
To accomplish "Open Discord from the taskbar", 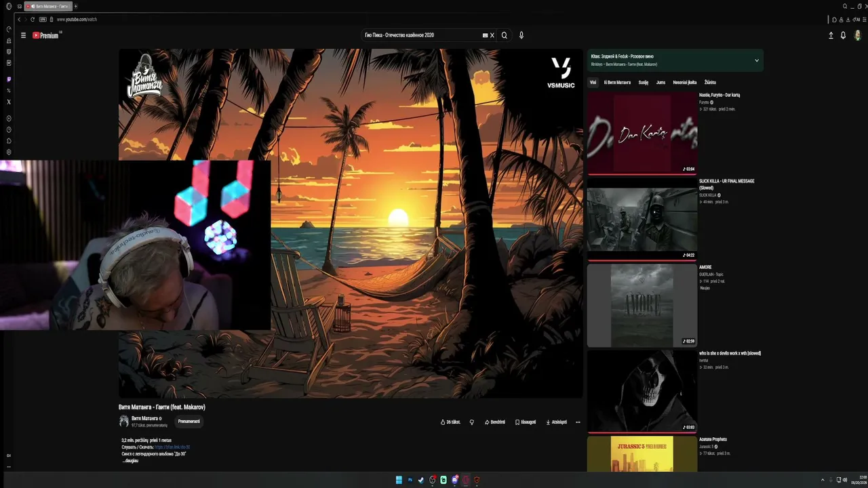I will (x=454, y=480).
